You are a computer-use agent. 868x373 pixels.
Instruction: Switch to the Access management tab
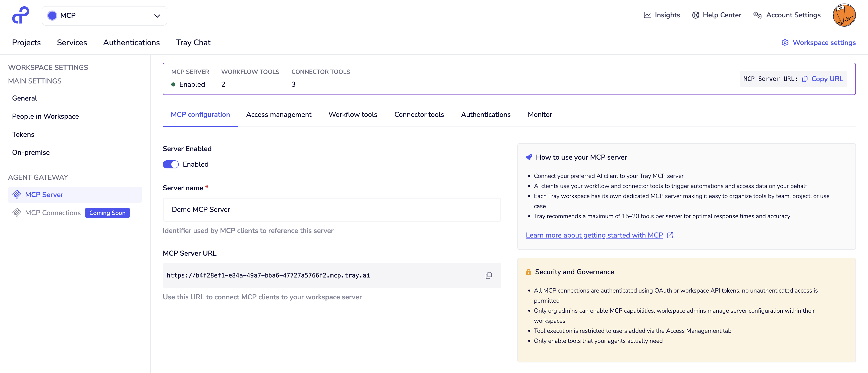[x=279, y=115]
